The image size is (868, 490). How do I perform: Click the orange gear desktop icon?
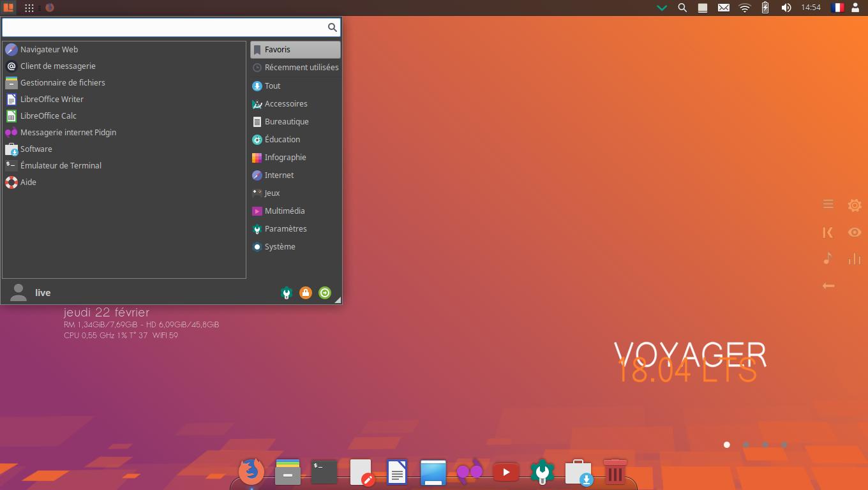[x=855, y=205]
